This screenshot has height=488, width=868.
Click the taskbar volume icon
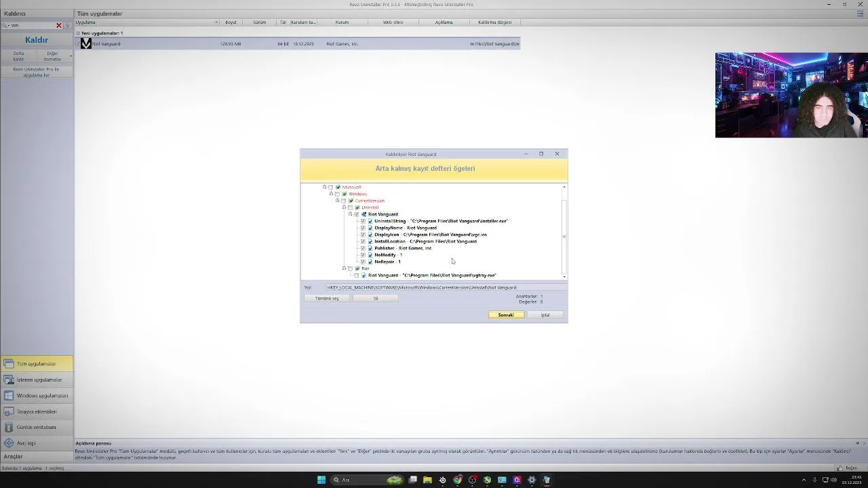tap(833, 480)
